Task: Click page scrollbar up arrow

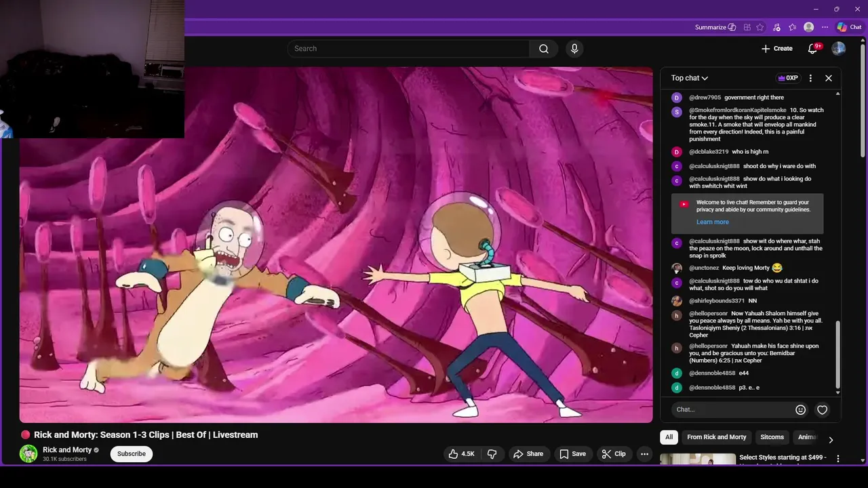Action: point(863,41)
